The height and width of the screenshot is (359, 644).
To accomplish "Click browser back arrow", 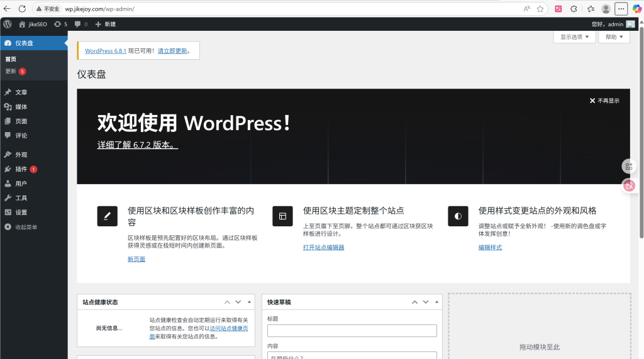I will point(7,9).
